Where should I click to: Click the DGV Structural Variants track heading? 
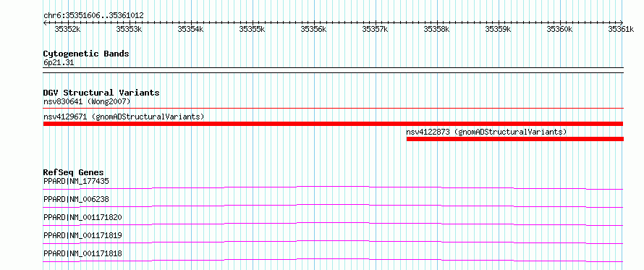[x=101, y=93]
